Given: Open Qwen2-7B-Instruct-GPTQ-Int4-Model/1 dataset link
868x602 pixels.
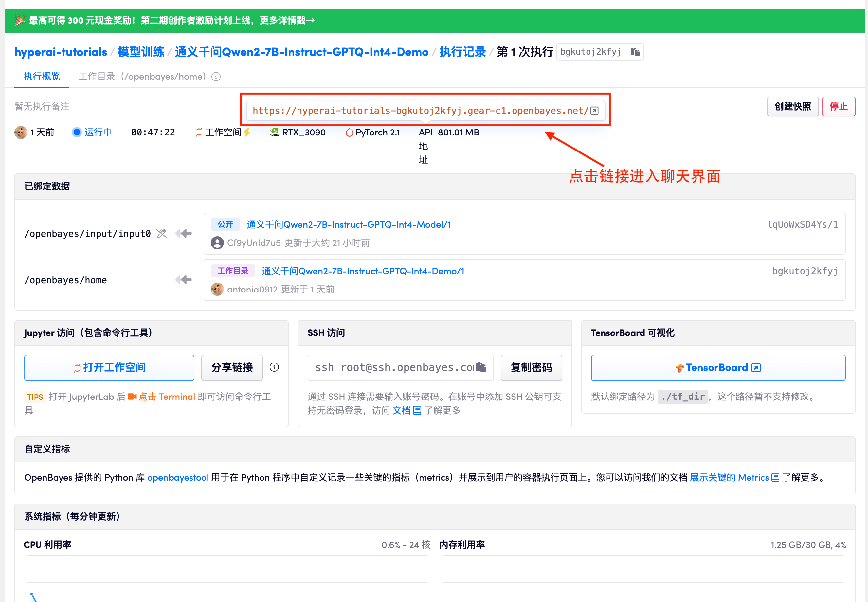Looking at the screenshot, I should (349, 225).
